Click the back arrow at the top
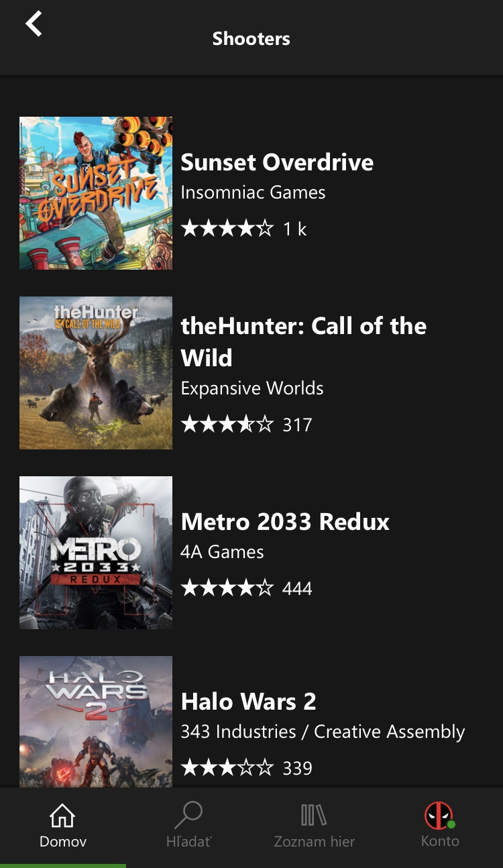Viewport: 503px width, 868px height. (x=32, y=23)
